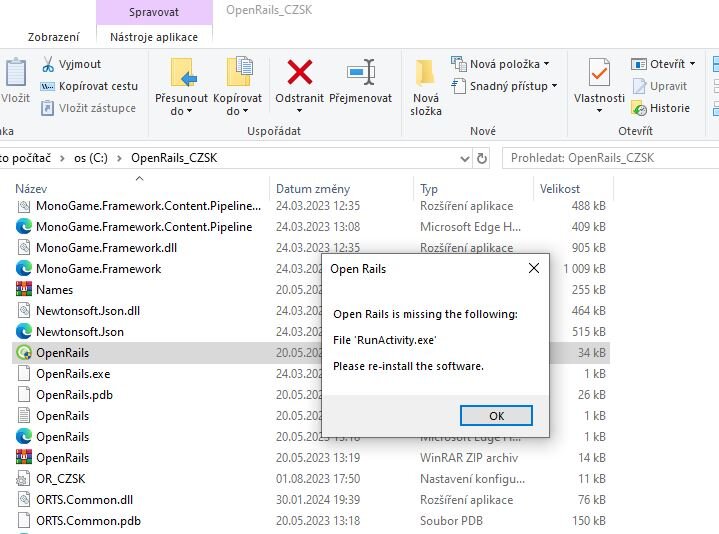Click the refresh button next to address bar
This screenshot has height=534, width=719.
tap(481, 159)
